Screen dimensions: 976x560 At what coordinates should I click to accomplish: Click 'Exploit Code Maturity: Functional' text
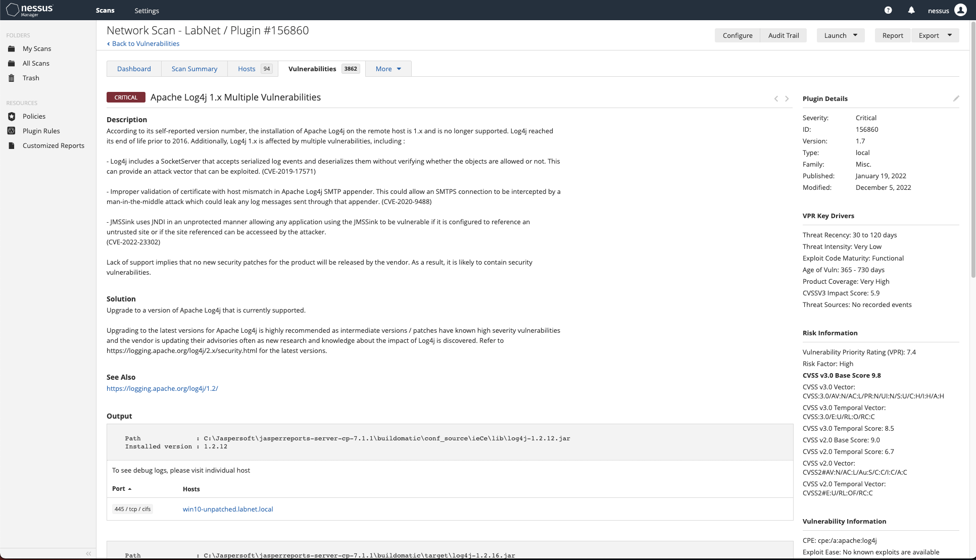[853, 258]
